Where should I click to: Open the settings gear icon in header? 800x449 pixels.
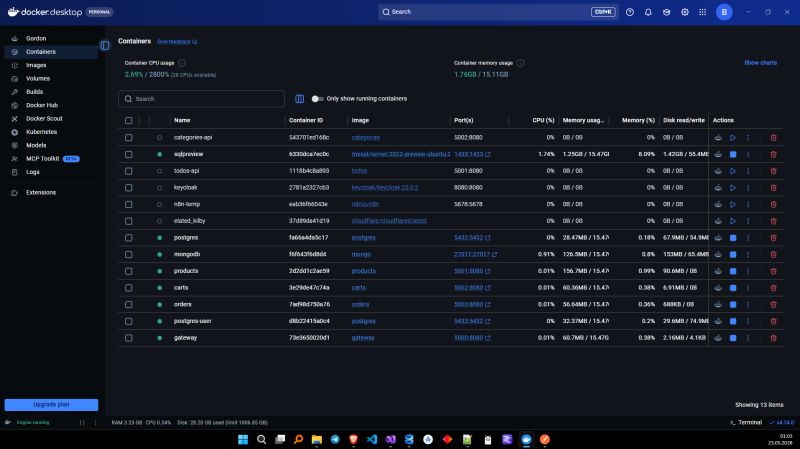click(x=685, y=12)
